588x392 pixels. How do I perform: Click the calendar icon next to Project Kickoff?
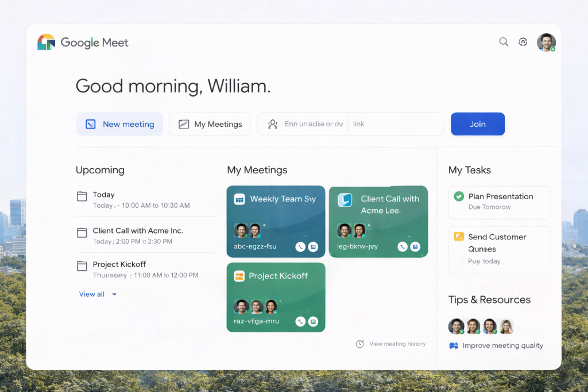[x=82, y=266]
